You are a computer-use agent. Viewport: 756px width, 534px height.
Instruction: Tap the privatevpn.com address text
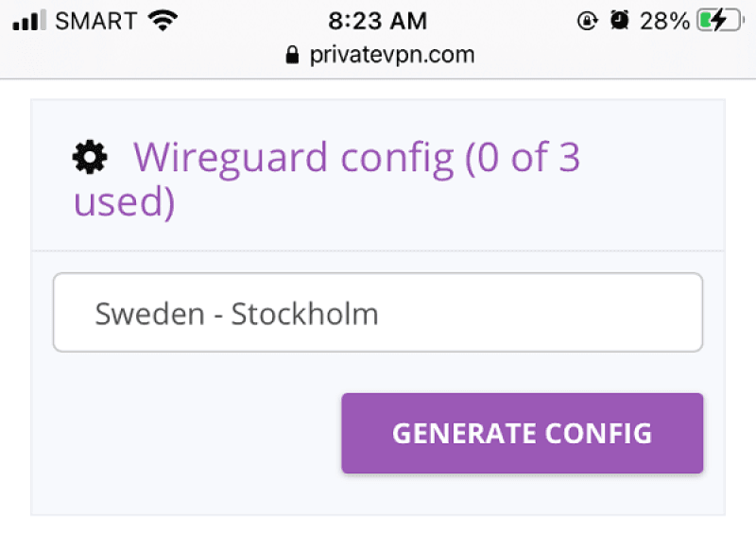tap(391, 55)
